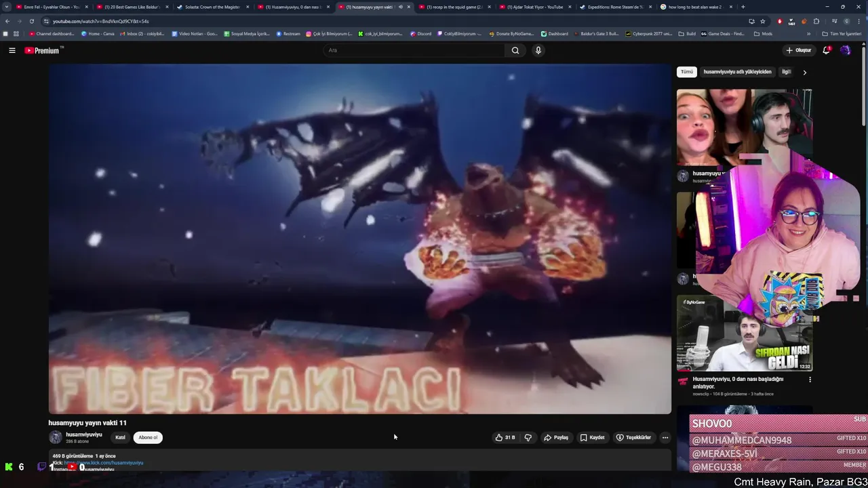Open the YouTube hamburger guide menu
Image resolution: width=868 pixels, height=488 pixels.
coord(12,50)
